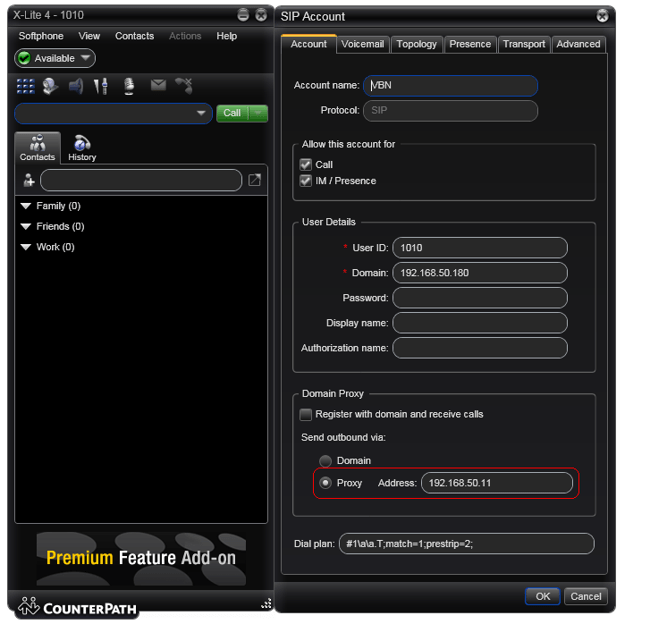Open the dialpad grid icon
The width and height of the screenshot is (650, 624).
click(x=26, y=86)
